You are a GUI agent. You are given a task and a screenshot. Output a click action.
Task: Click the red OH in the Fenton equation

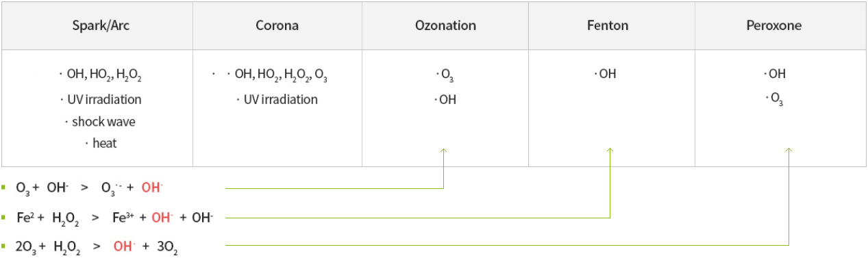tap(162, 218)
